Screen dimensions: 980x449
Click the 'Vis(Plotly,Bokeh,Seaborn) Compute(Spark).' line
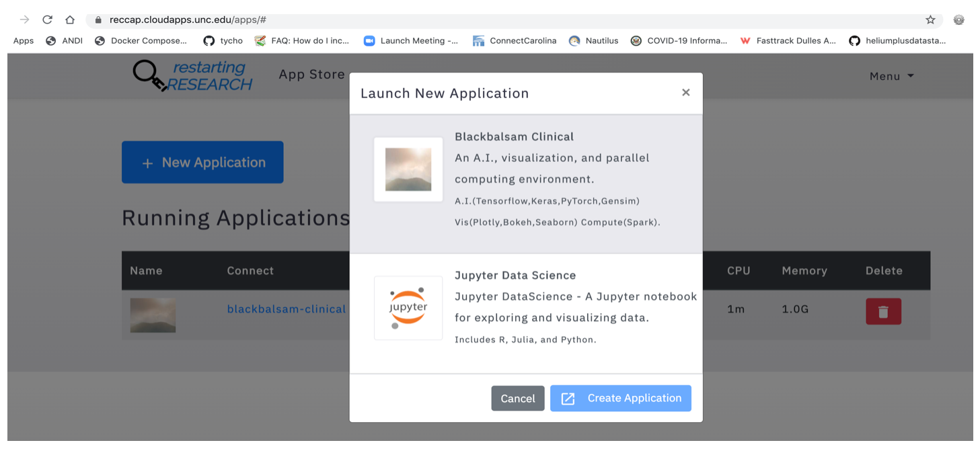point(558,222)
